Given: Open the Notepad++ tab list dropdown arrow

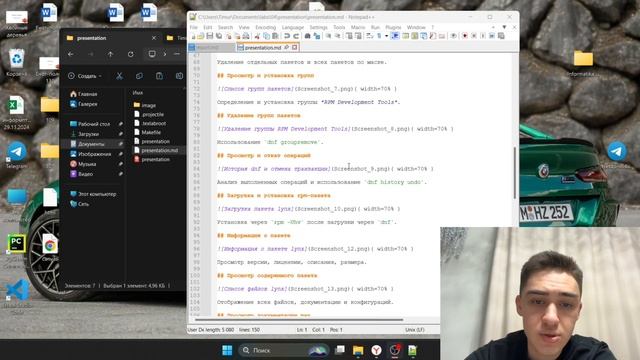Looking at the screenshot, I should coord(504,27).
